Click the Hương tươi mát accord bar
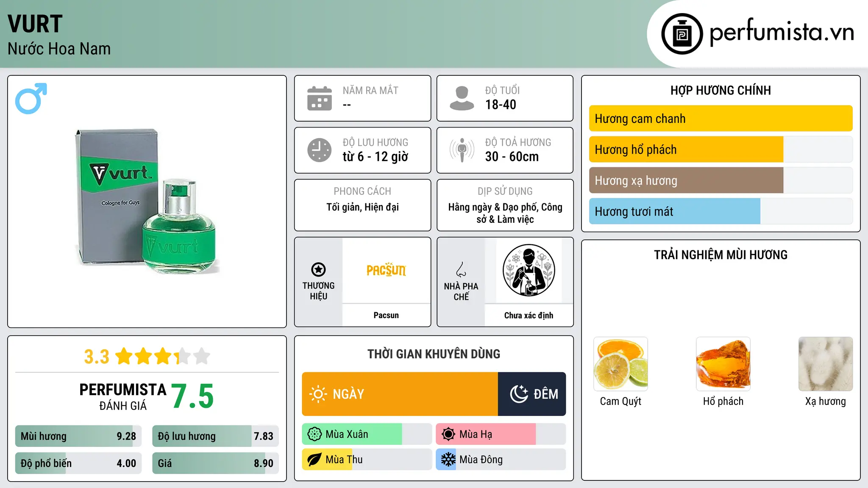868x488 pixels. (x=721, y=211)
